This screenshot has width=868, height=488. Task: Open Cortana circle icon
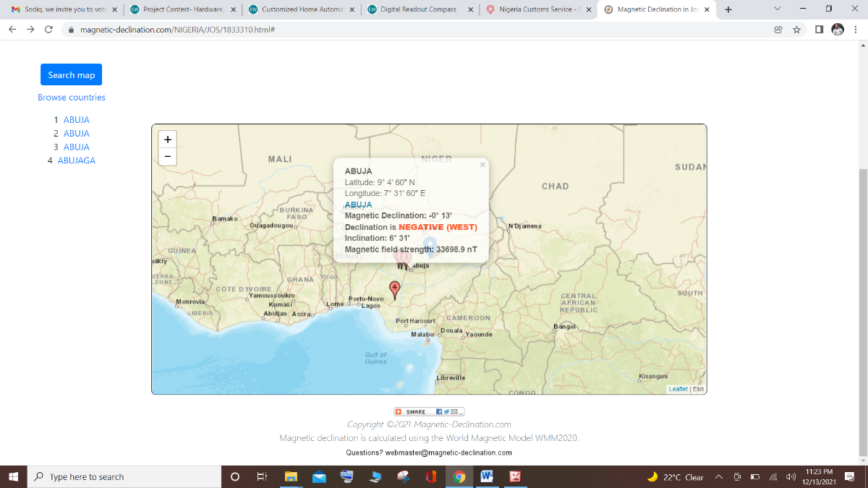pyautogui.click(x=234, y=476)
